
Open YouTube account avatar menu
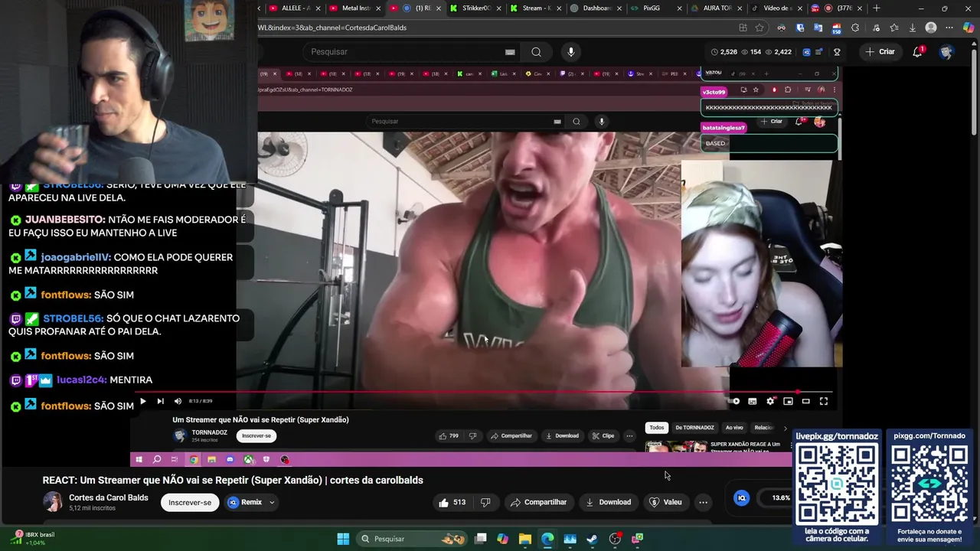coord(947,52)
